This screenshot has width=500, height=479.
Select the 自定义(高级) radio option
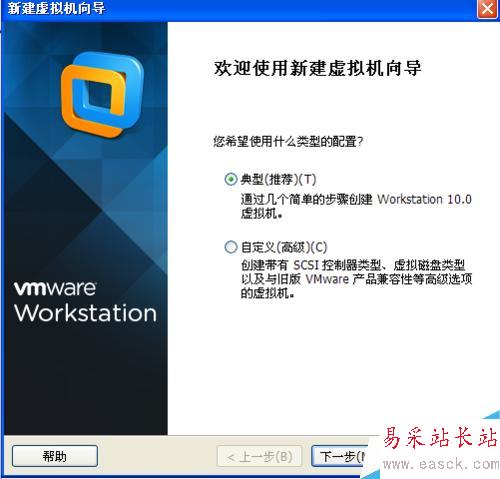231,247
